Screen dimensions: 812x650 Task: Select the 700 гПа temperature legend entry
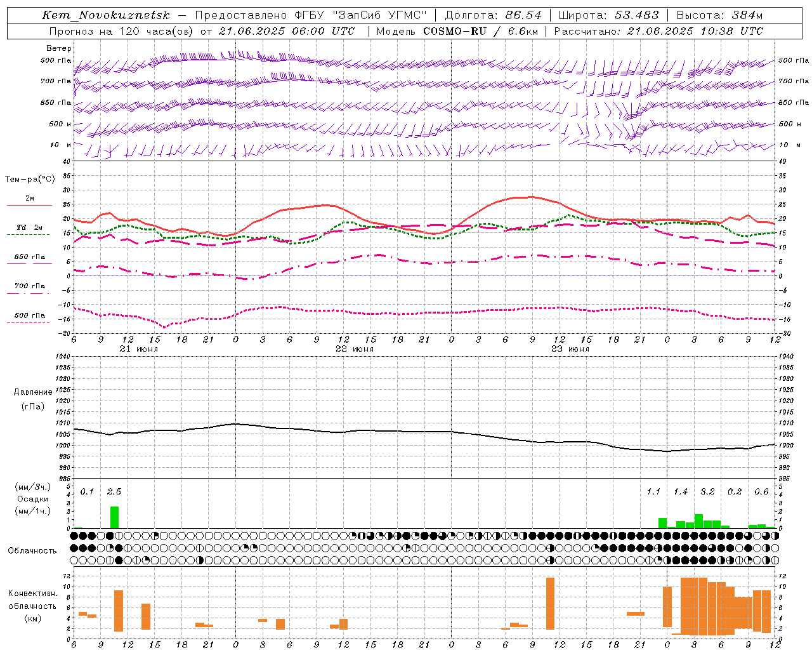pos(30,286)
